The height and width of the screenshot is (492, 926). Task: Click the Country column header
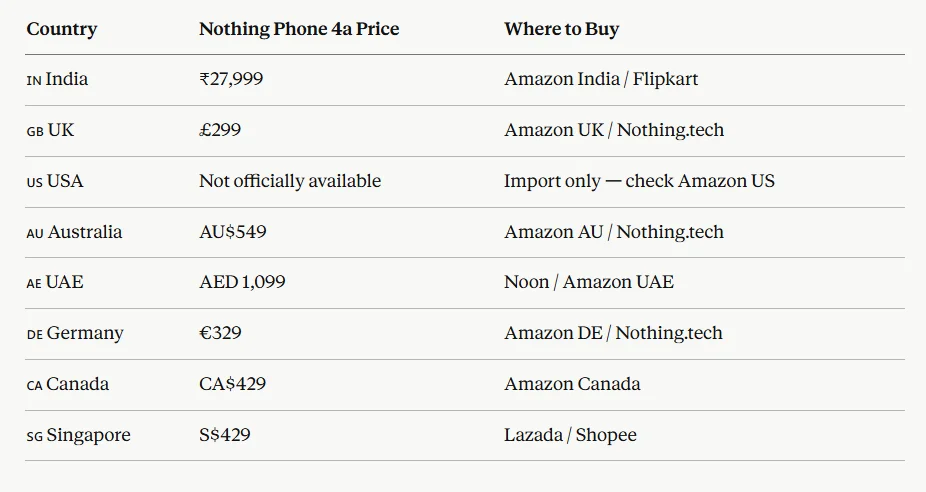click(x=62, y=29)
